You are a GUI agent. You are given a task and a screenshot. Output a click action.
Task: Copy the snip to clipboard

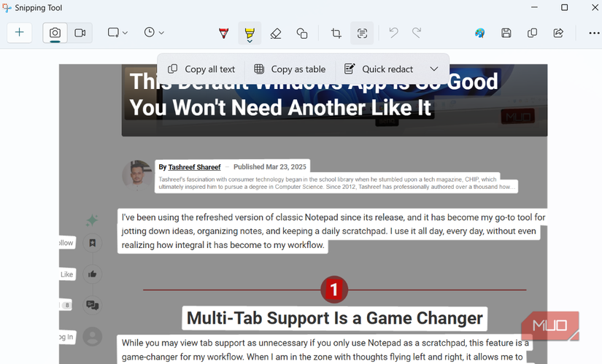pos(532,33)
